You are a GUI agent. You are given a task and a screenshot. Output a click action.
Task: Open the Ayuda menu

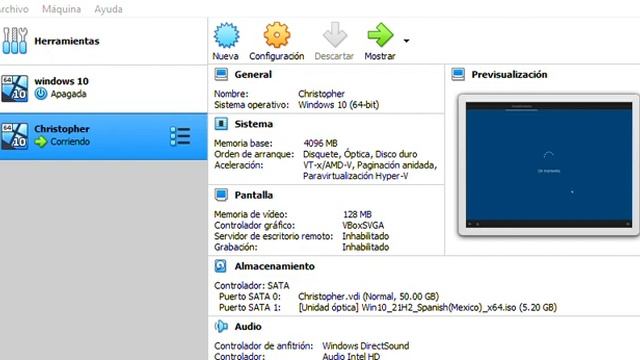click(108, 9)
